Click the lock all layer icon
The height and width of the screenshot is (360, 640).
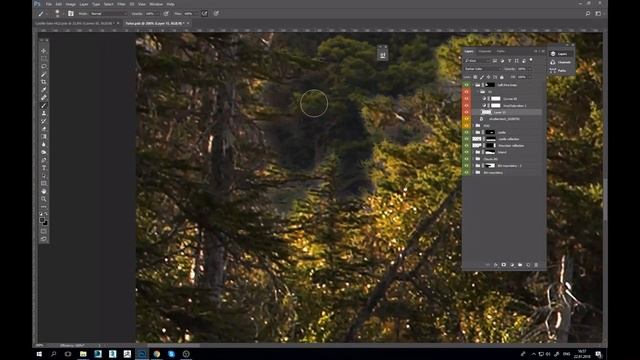(502, 77)
